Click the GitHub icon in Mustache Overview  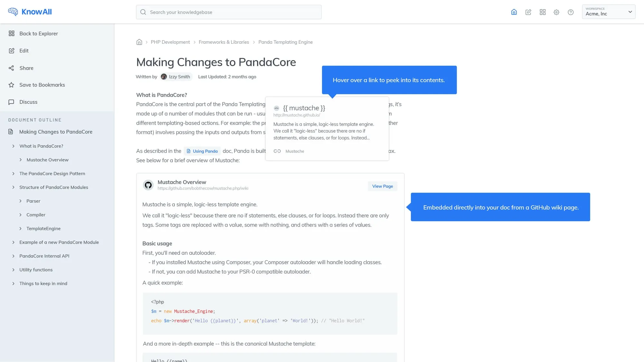pyautogui.click(x=148, y=185)
